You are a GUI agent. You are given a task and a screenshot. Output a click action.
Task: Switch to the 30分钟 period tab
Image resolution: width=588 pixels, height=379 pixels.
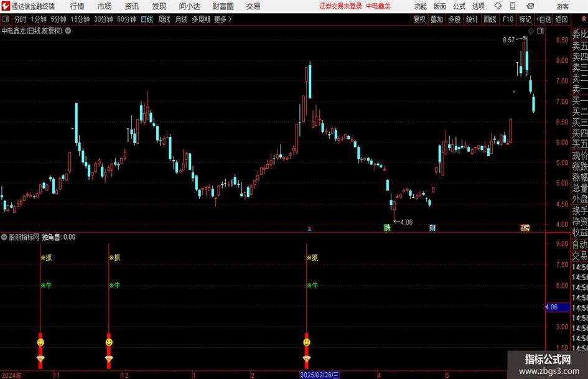pos(103,19)
